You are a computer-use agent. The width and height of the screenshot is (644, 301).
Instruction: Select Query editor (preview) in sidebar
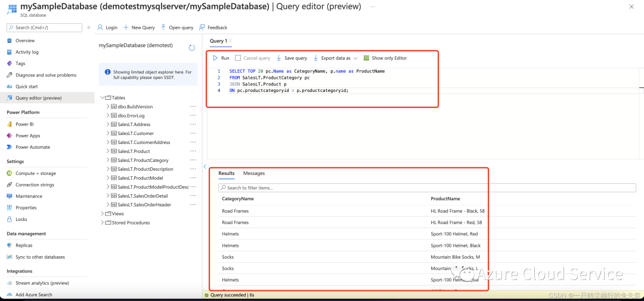(x=38, y=98)
